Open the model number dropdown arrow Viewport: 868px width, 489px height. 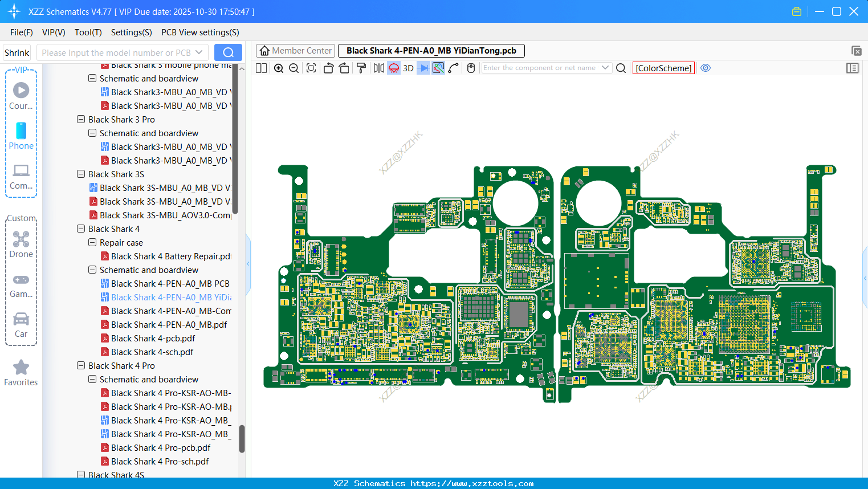(199, 52)
